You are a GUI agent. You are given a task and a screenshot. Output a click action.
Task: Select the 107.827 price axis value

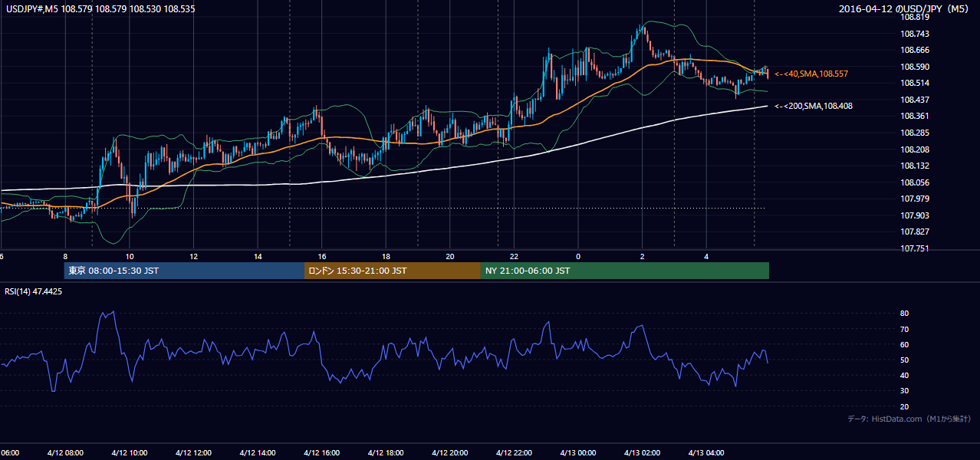916,232
